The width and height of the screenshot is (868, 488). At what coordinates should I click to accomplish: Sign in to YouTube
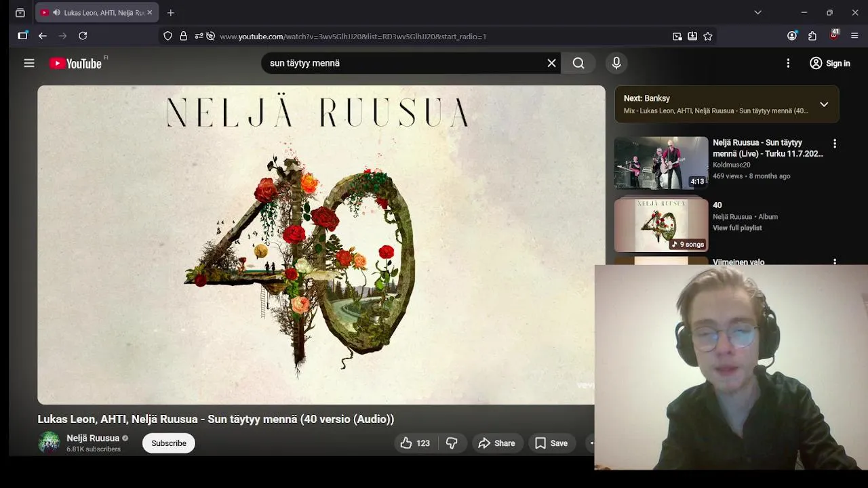click(x=829, y=63)
